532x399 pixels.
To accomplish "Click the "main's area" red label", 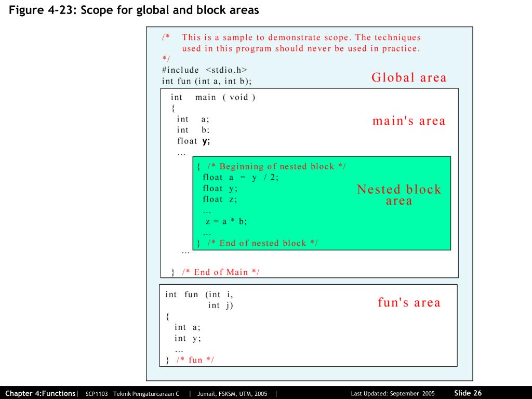I will [409, 121].
